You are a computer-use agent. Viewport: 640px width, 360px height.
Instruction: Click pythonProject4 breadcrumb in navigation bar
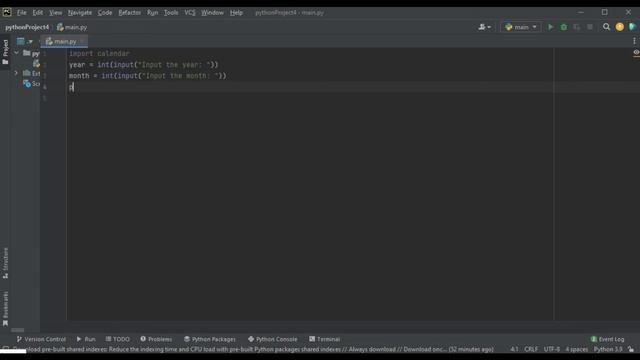(x=27, y=27)
